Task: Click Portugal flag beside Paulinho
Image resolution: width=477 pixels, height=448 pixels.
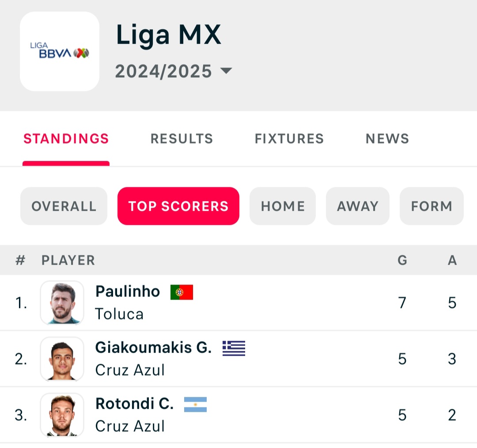Action: [182, 292]
